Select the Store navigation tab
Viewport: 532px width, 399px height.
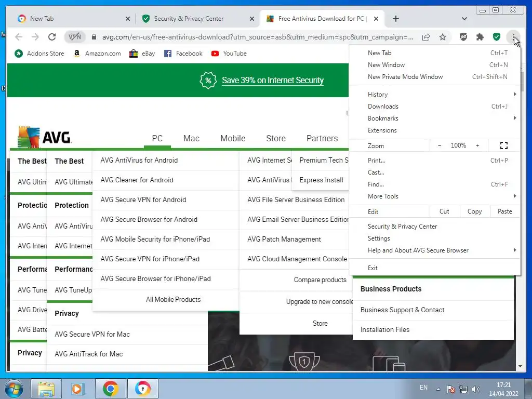[x=276, y=138]
